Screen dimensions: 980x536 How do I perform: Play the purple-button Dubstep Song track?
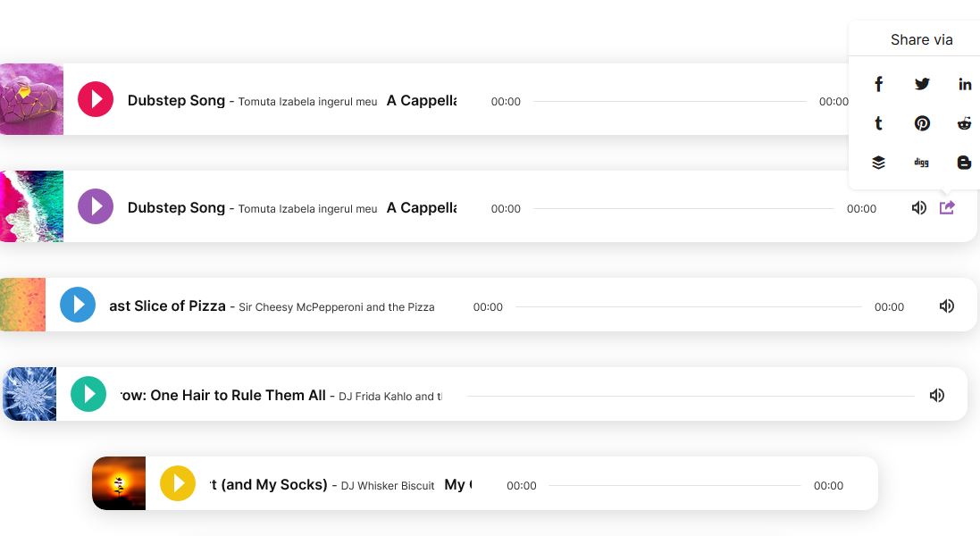pos(96,206)
